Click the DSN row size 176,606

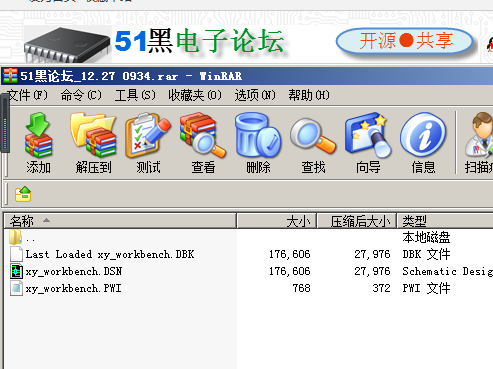[290, 271]
